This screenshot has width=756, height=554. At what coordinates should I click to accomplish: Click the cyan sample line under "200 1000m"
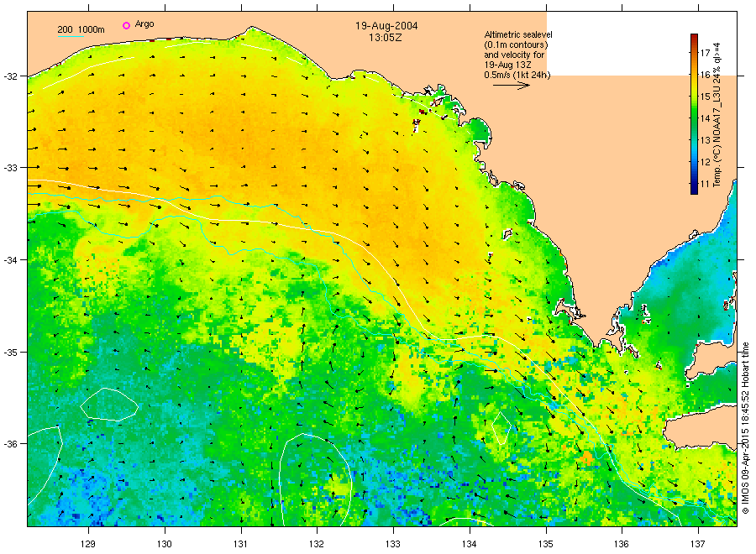(x=71, y=36)
